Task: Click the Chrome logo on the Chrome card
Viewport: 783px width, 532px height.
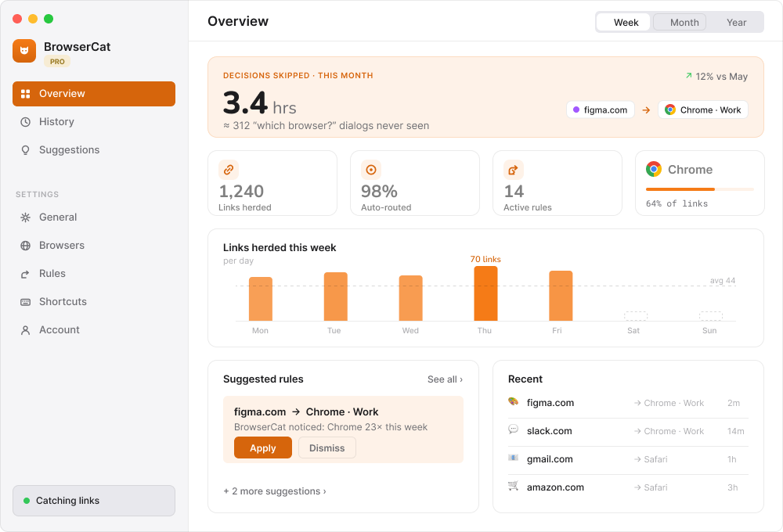Action: (x=654, y=169)
